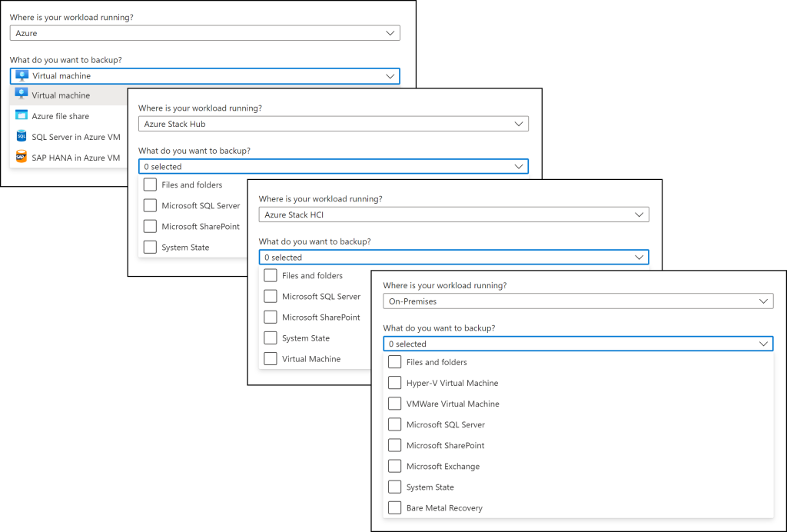Check Microsoft SharePoint in the Azure Stack HCI panel

(271, 318)
